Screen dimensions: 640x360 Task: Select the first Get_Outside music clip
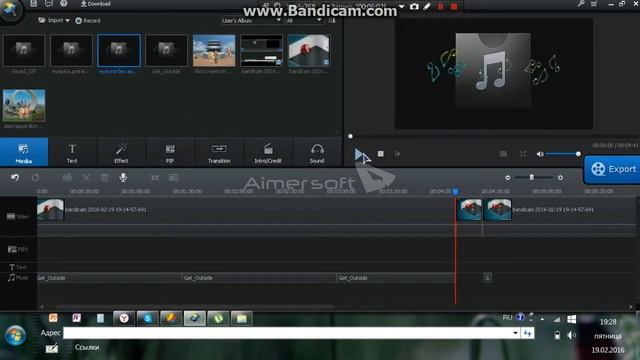click(x=109, y=278)
